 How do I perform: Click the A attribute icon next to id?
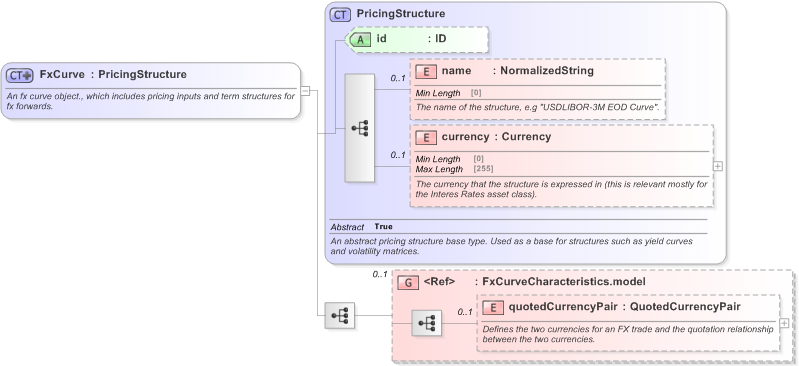click(360, 39)
